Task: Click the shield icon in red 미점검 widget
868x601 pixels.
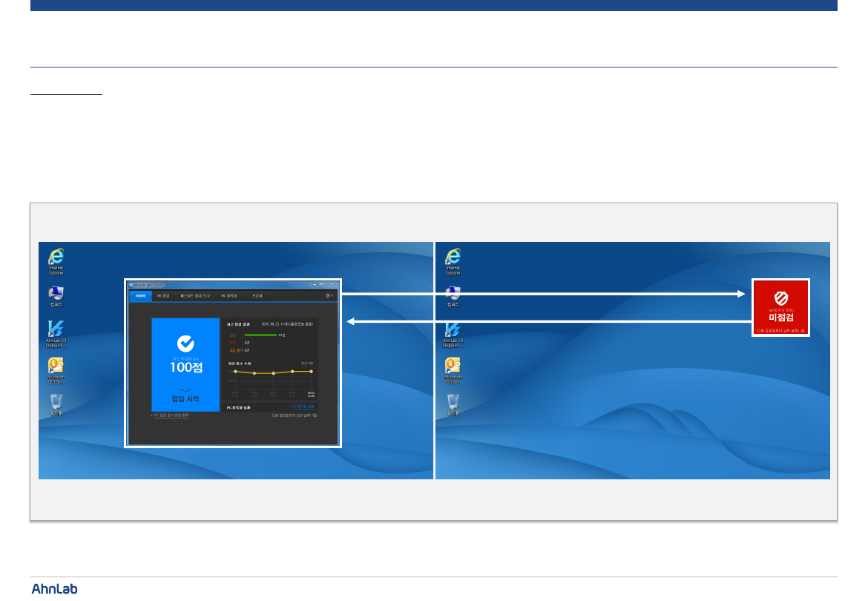Action: pos(780,297)
